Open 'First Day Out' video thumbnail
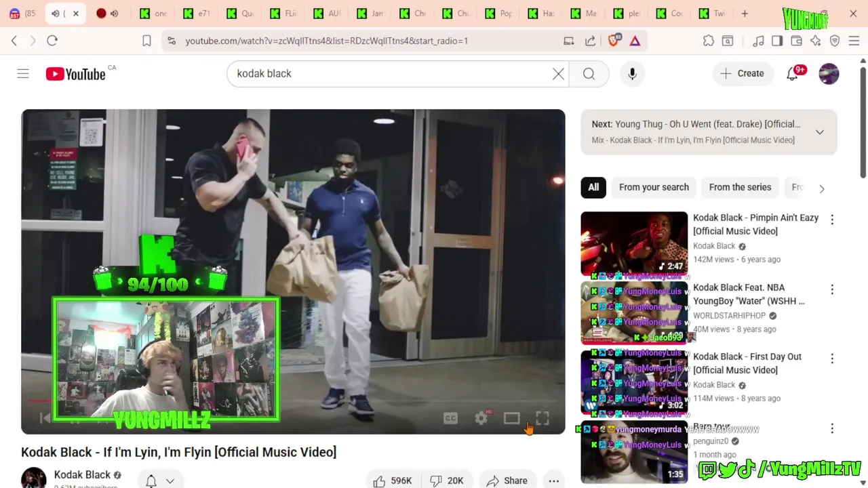Viewport: 868px width, 488px height. click(634, 381)
